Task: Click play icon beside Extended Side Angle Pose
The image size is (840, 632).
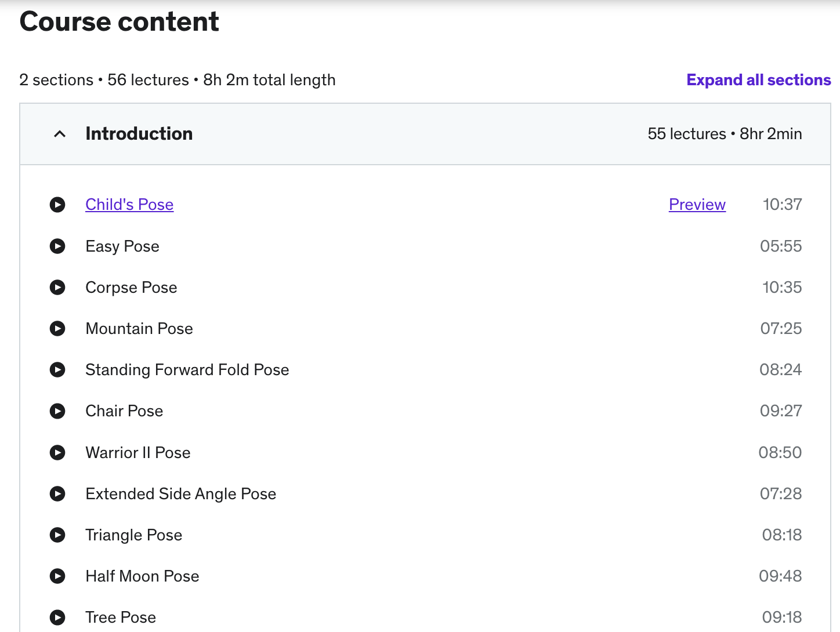Action: tap(57, 493)
